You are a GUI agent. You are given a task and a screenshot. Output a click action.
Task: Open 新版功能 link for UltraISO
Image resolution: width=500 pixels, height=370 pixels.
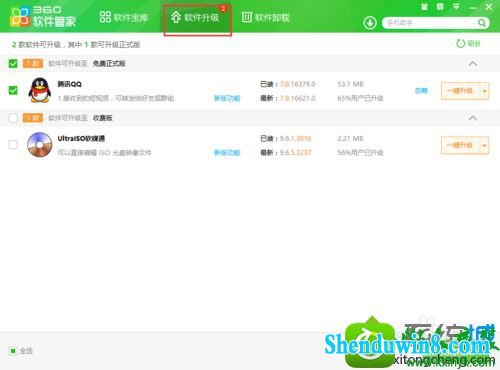[227, 153]
